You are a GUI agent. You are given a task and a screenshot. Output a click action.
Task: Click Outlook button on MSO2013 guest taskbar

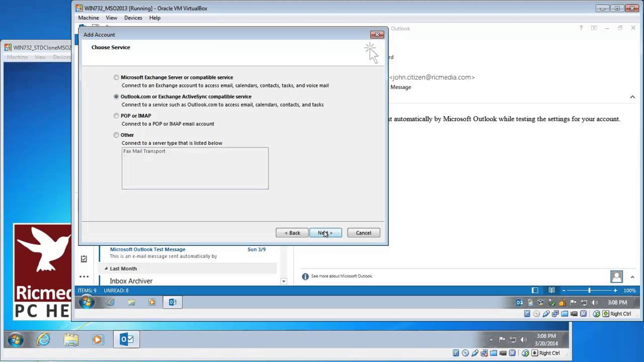pyautogui.click(x=173, y=302)
